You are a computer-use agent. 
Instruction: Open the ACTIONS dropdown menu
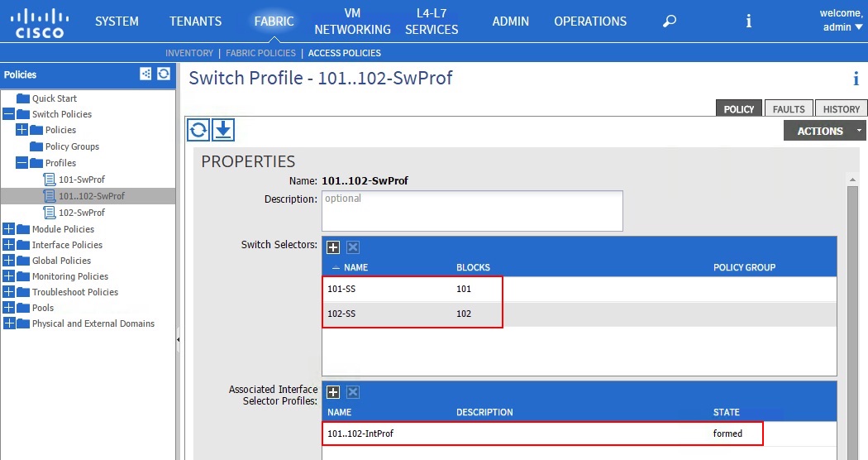pyautogui.click(x=824, y=131)
